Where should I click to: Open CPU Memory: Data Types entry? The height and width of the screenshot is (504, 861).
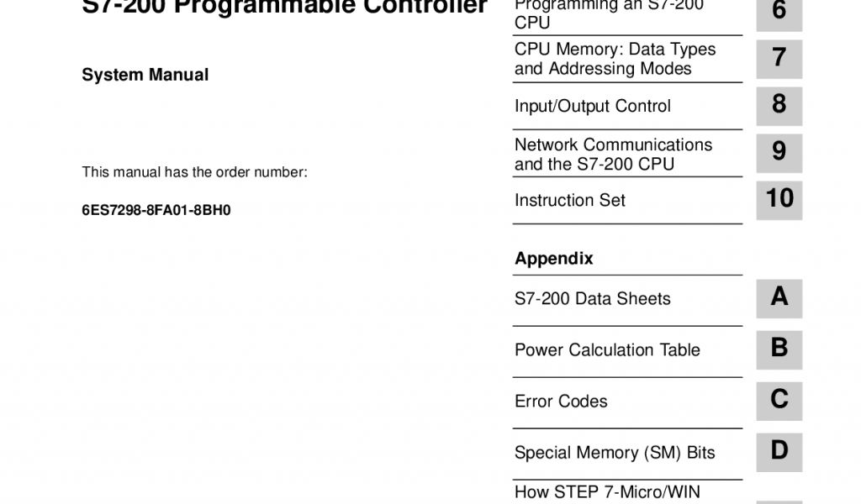click(615, 59)
